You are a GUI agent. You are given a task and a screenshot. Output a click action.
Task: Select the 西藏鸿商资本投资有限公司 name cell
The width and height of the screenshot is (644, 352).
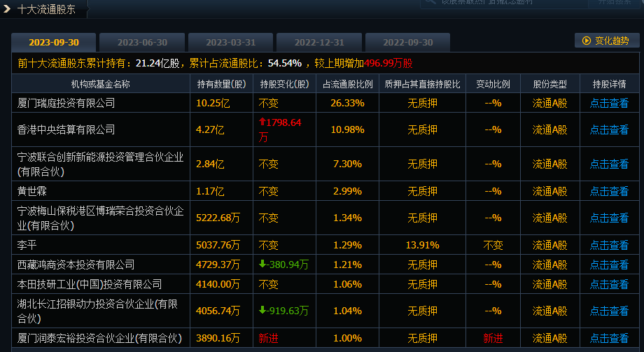point(101,265)
